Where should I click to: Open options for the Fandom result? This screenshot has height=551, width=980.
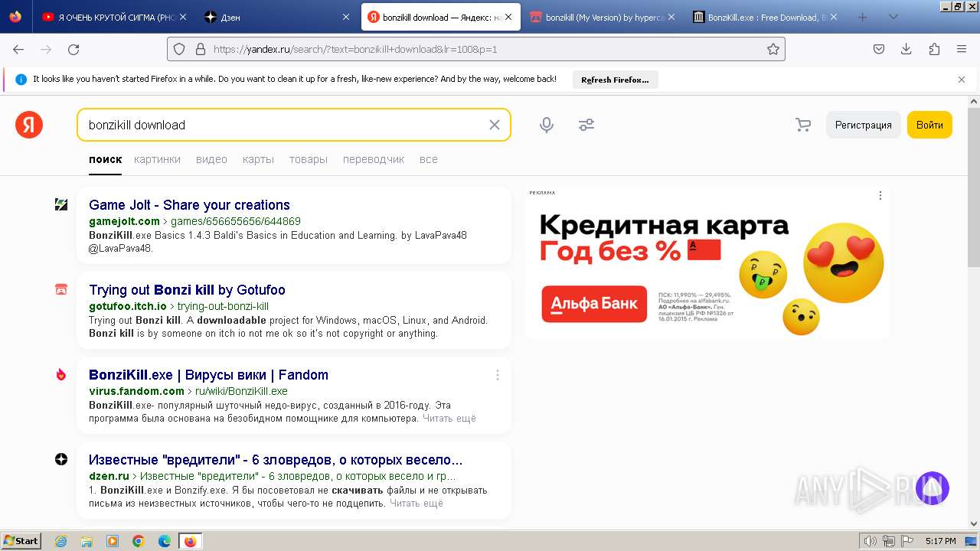[x=498, y=375]
